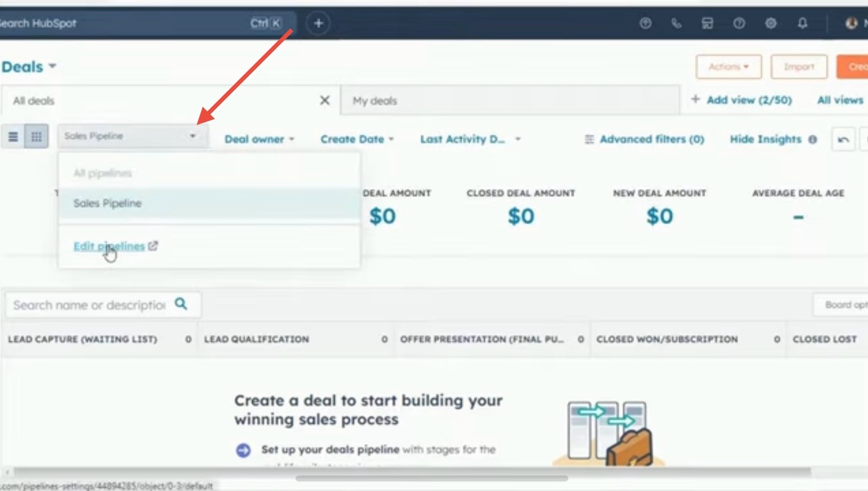The image size is (868, 491).
Task: Click the Edit pipelines link
Action: tap(109, 246)
